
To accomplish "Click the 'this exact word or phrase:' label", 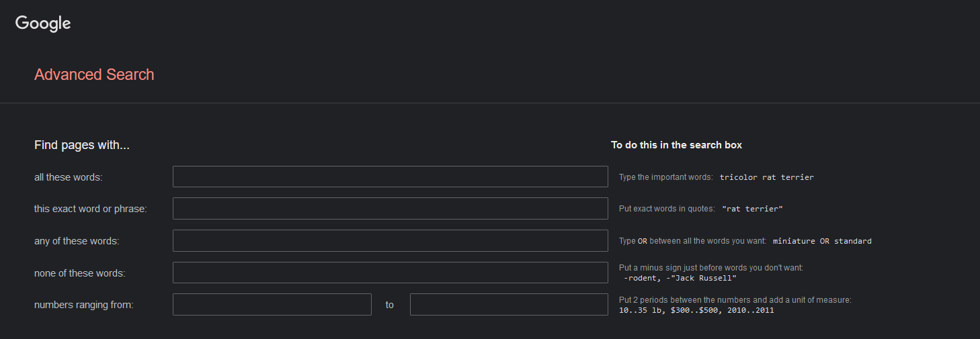I will click(90, 209).
